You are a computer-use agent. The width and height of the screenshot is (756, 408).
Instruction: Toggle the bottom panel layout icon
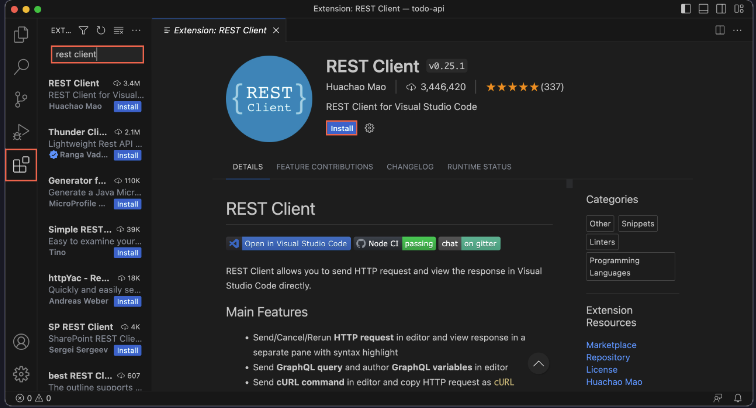point(703,9)
